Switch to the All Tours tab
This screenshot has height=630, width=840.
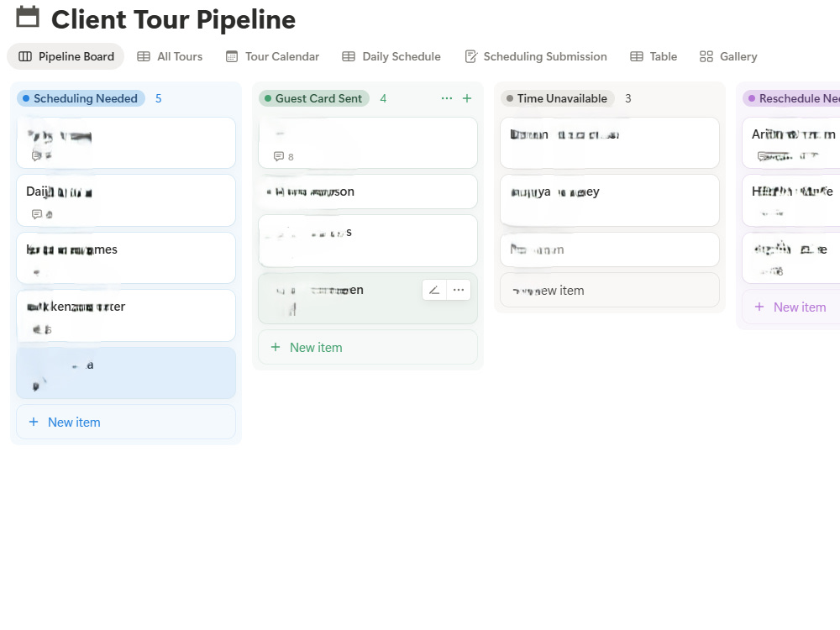pos(170,57)
